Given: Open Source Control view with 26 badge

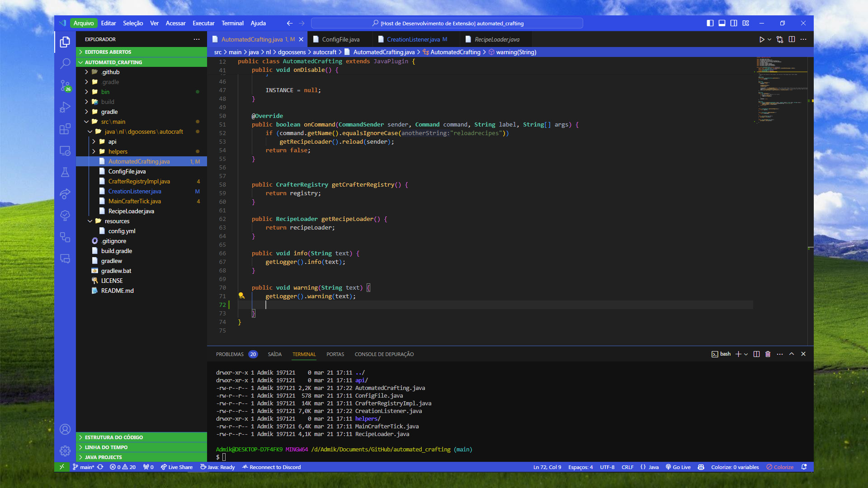Looking at the screenshot, I should tap(65, 85).
